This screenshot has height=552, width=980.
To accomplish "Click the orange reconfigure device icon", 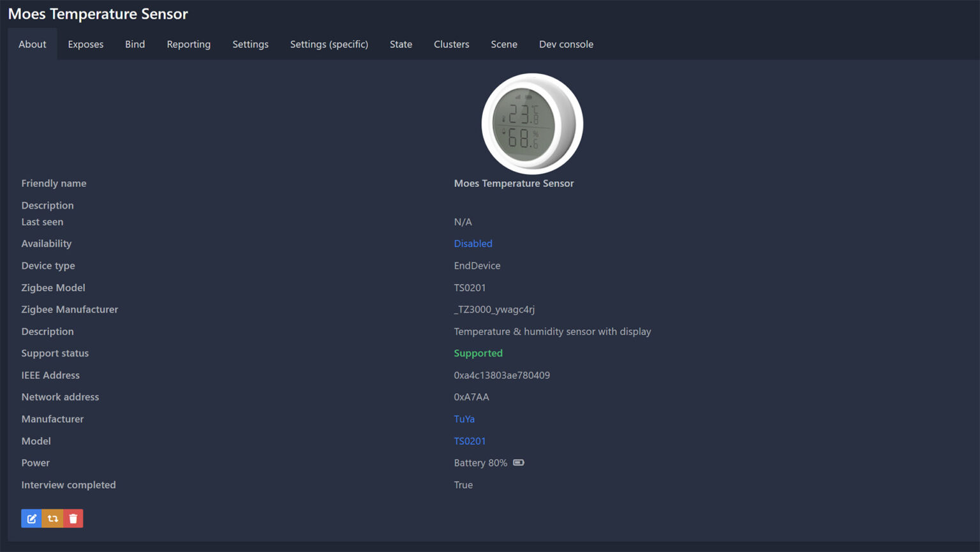I will (53, 518).
